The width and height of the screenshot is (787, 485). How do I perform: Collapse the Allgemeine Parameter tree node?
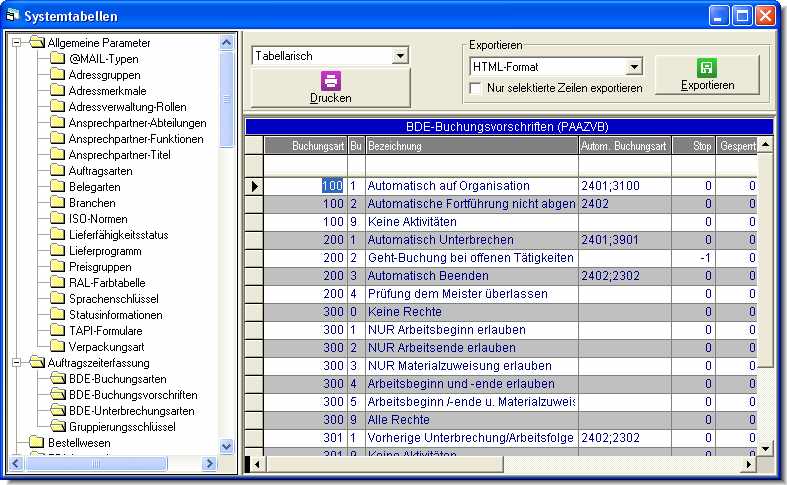pyautogui.click(x=18, y=43)
